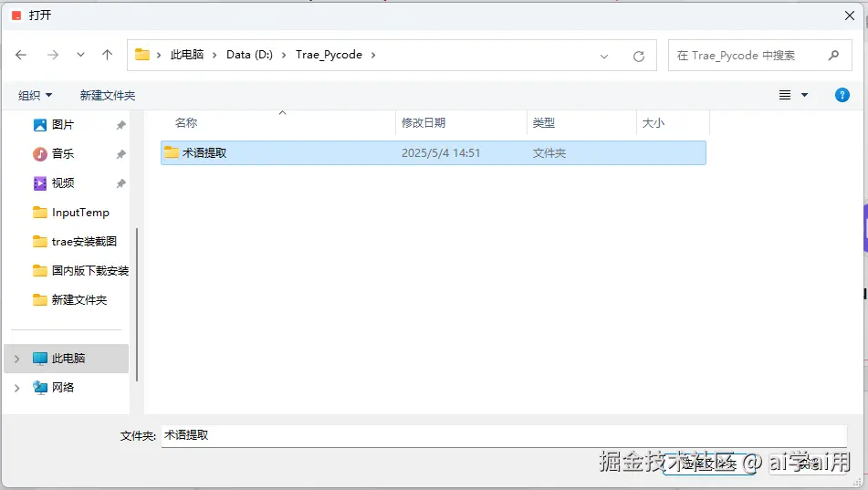Select Trae_Pycode in the address path
Screen dimensions: 868x490
tap(329, 55)
